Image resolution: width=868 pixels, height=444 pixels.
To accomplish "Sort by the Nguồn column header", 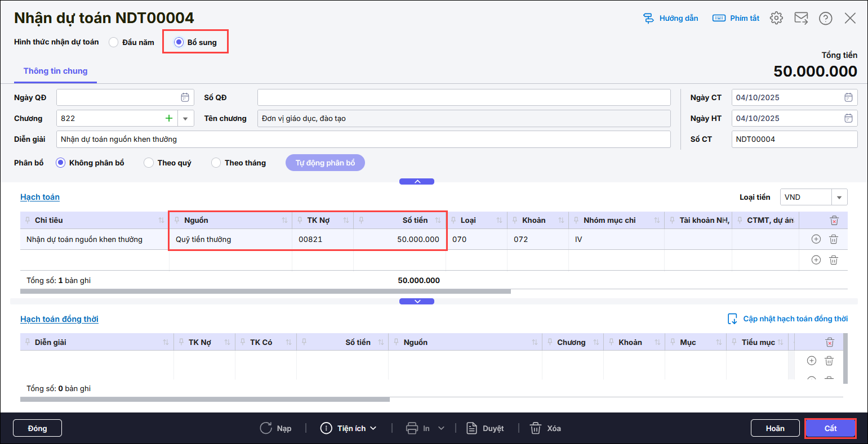I will [284, 221].
